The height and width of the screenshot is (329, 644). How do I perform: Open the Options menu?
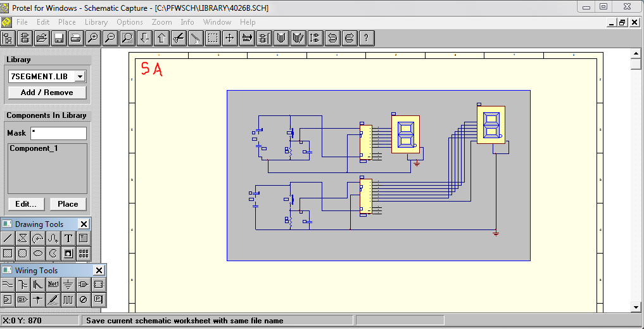click(x=130, y=22)
